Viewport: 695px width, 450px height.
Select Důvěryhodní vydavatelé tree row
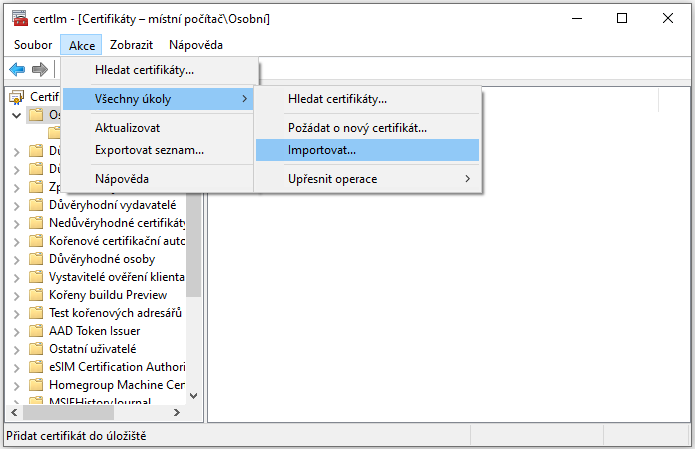point(113,205)
